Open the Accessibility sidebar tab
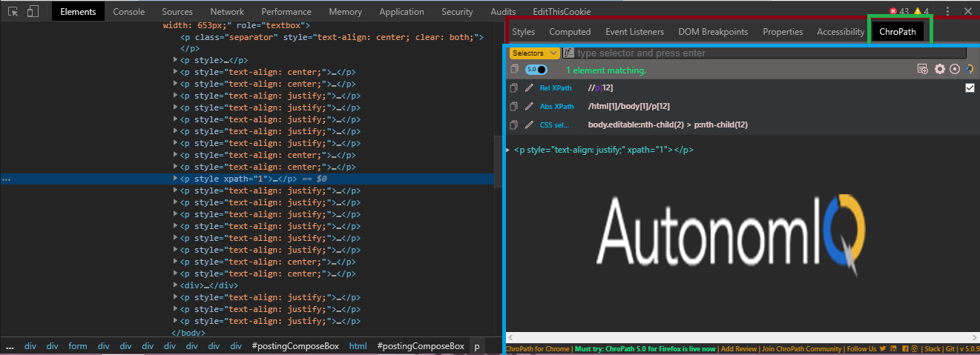 (x=841, y=32)
